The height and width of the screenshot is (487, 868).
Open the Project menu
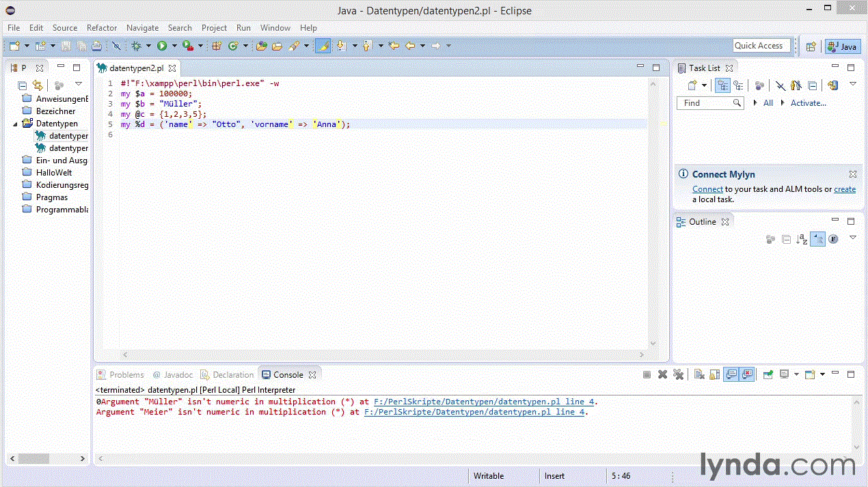click(x=214, y=28)
